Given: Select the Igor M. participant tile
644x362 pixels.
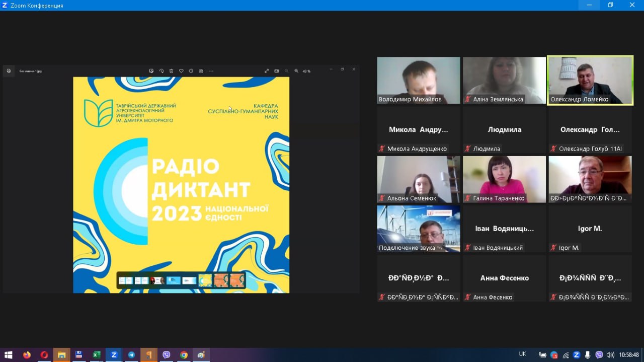Looking at the screenshot, I should point(590,229).
